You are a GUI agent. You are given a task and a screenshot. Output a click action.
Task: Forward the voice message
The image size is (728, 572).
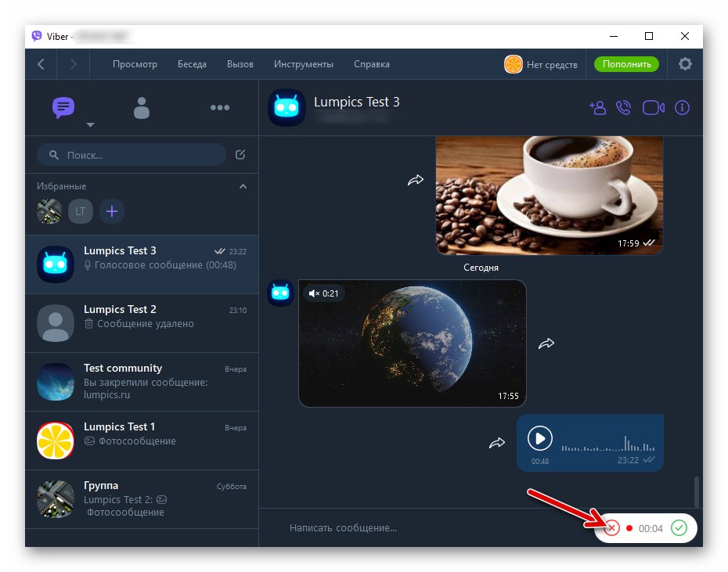coord(497,443)
